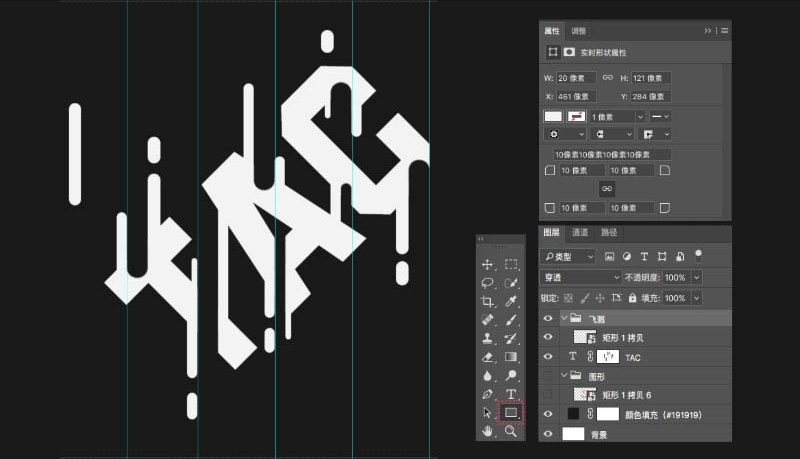Open the Properties panel options menu
The width and height of the screenshot is (800, 459).
coord(724,31)
